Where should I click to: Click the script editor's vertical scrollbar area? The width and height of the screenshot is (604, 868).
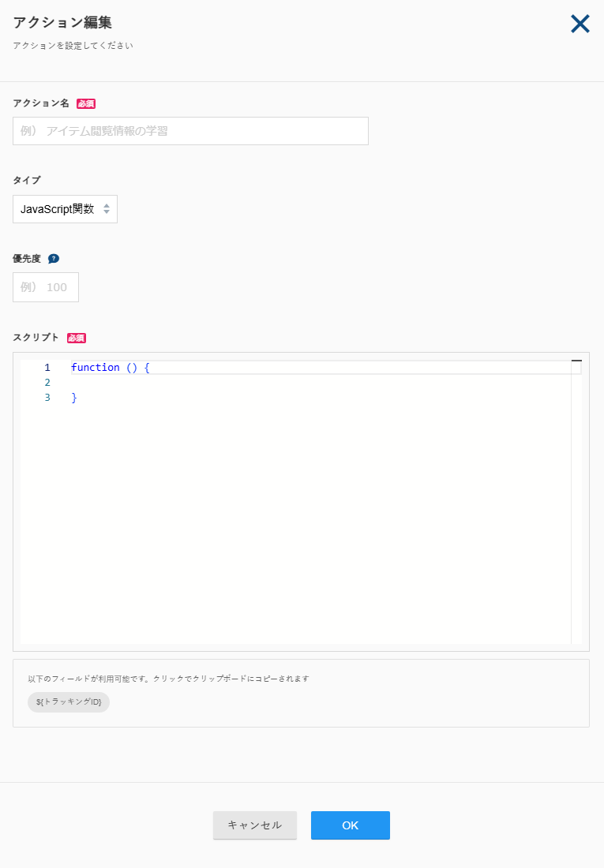(x=576, y=502)
